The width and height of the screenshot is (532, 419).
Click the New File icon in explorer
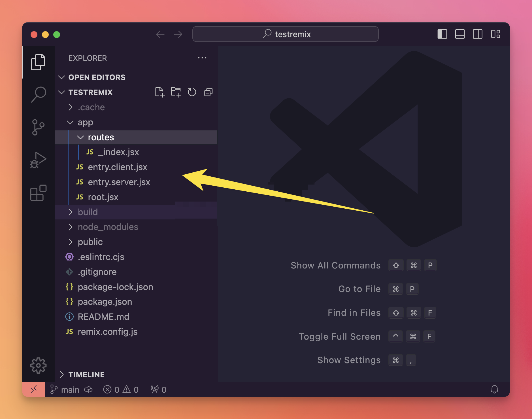(x=159, y=92)
